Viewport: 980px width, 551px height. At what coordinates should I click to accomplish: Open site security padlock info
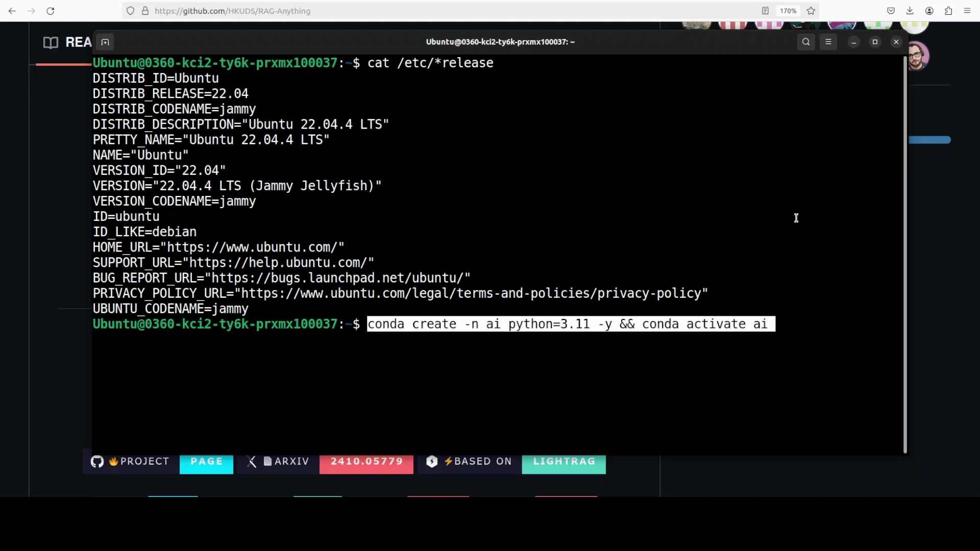tap(145, 11)
